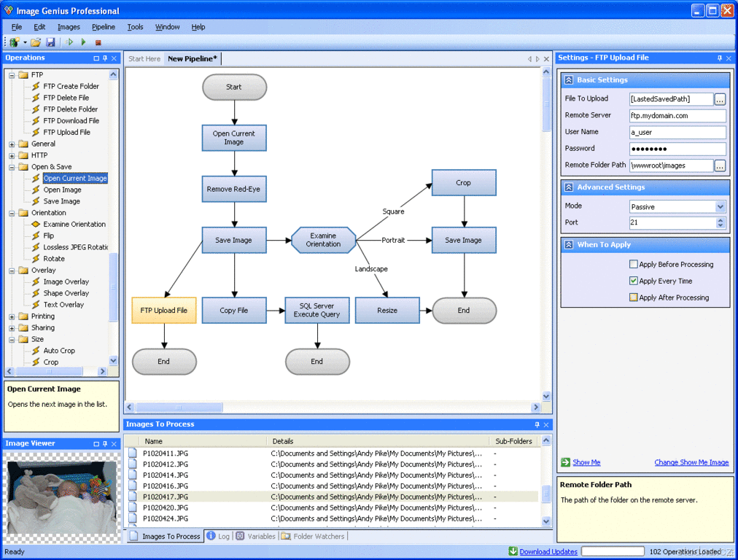Select the P1020414.JPG row in image list
Screen dimensions: 738x560
pos(166,475)
